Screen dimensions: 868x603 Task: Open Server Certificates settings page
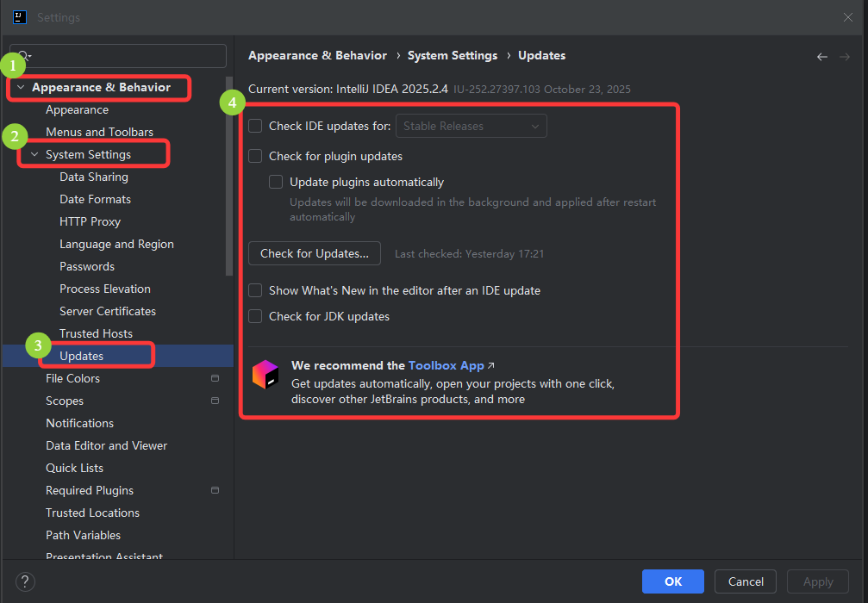click(x=108, y=311)
